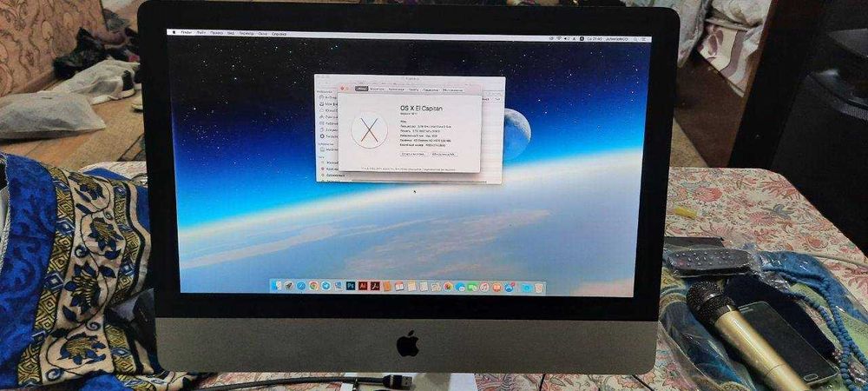
Task: Launch Adobe Illustrator from the Dock
Action: click(x=363, y=286)
